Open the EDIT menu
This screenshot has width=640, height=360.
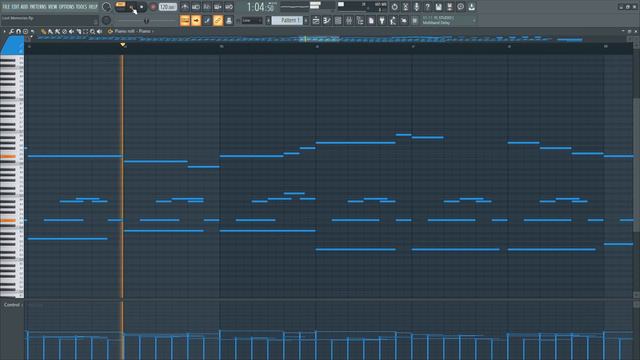(x=16, y=7)
